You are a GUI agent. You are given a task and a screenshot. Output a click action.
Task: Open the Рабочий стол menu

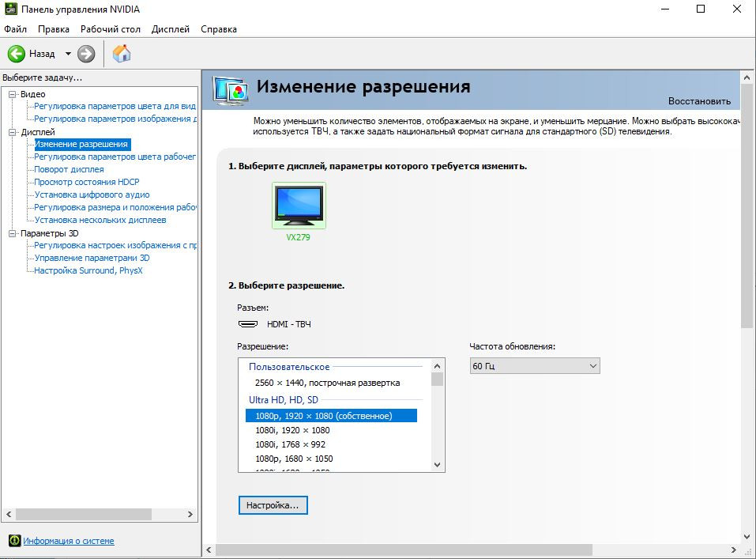[111, 29]
